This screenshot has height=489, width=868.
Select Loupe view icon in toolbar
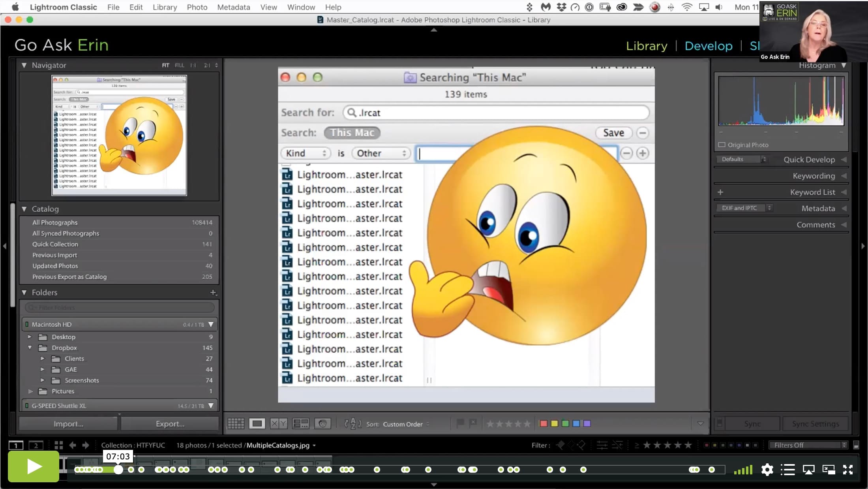(257, 424)
